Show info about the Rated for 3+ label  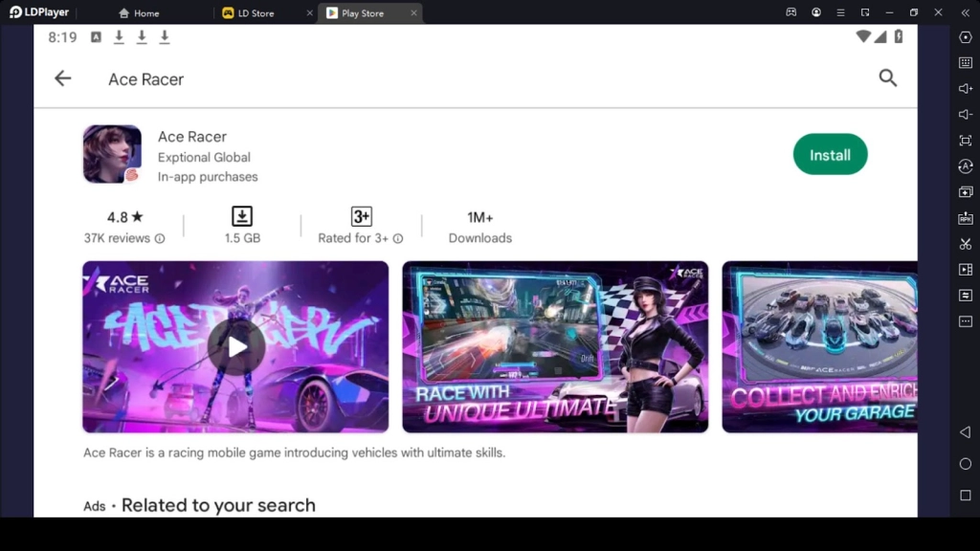pyautogui.click(x=398, y=238)
